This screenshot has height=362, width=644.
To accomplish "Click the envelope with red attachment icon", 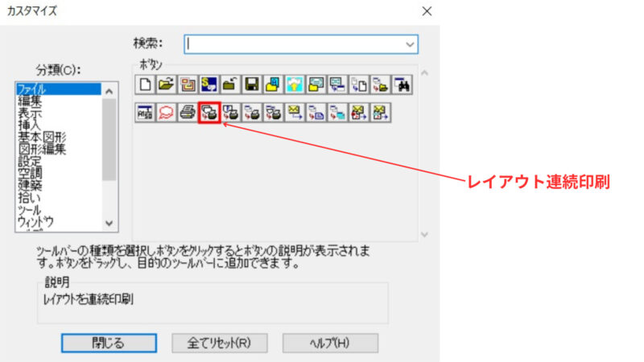I will tap(358, 113).
